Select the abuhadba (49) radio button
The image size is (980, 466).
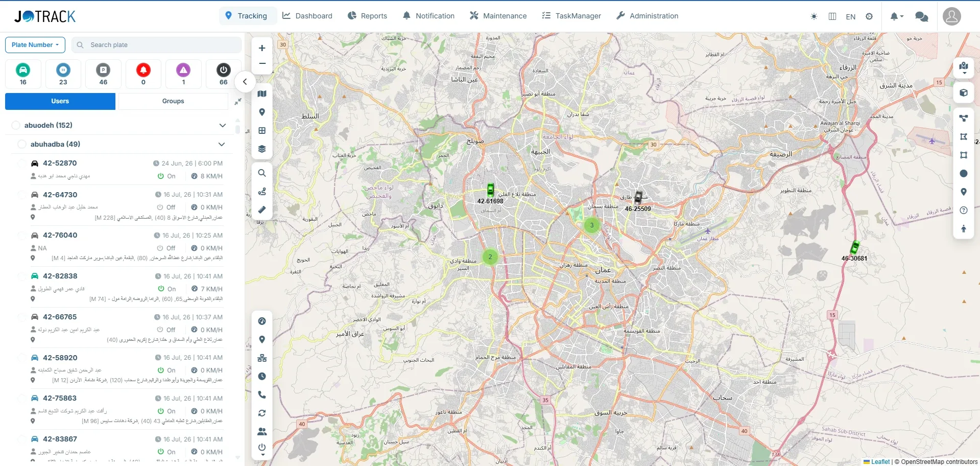(x=22, y=144)
